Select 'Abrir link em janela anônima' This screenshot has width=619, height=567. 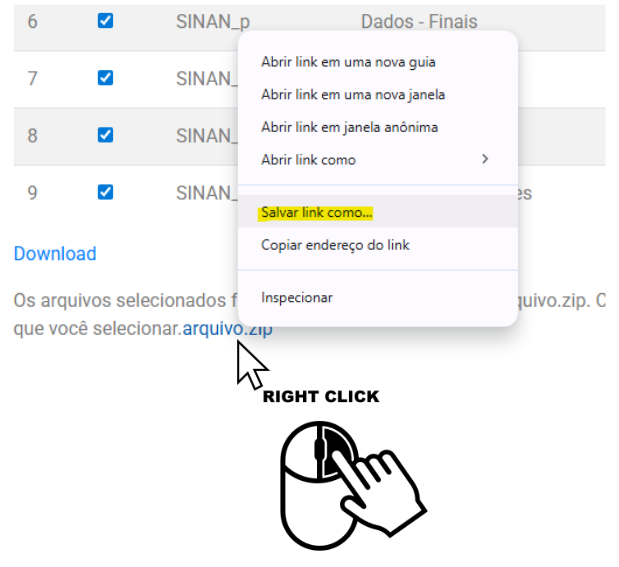point(378,127)
